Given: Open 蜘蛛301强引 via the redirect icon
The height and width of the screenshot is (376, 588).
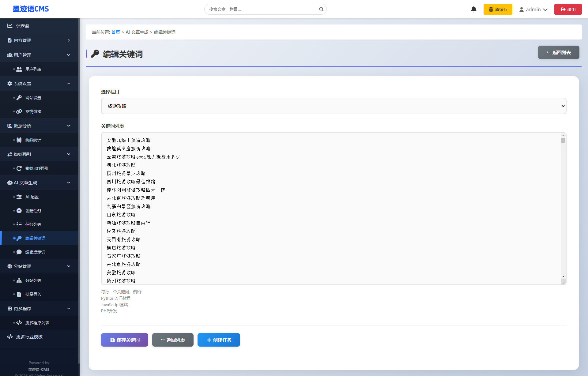Looking at the screenshot, I should (19, 168).
